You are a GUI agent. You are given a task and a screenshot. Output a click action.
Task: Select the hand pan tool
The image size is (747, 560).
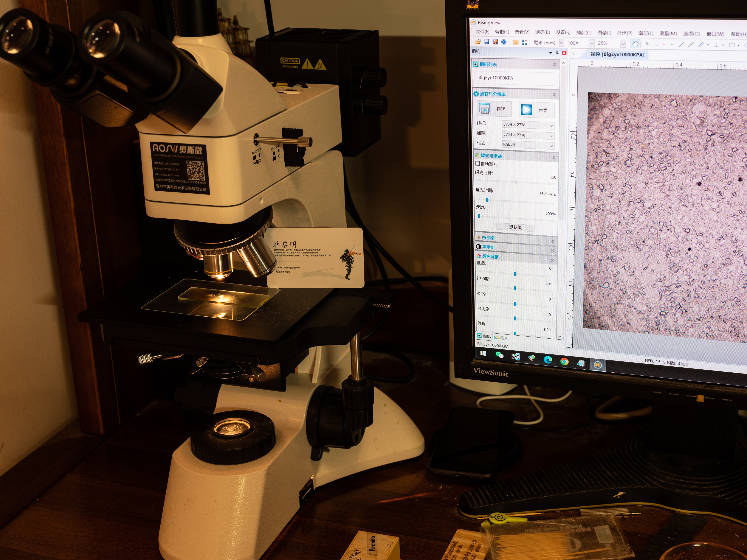[x=635, y=44]
